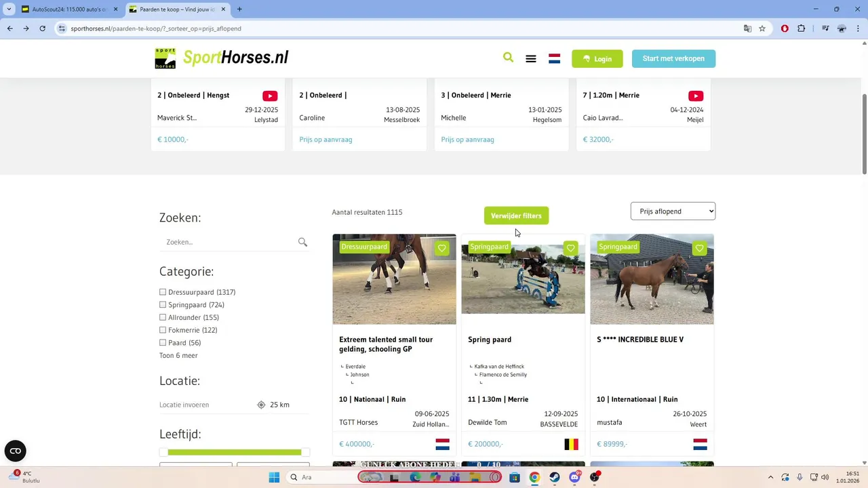Open the Chrome extensions puzzle icon

point(802,28)
